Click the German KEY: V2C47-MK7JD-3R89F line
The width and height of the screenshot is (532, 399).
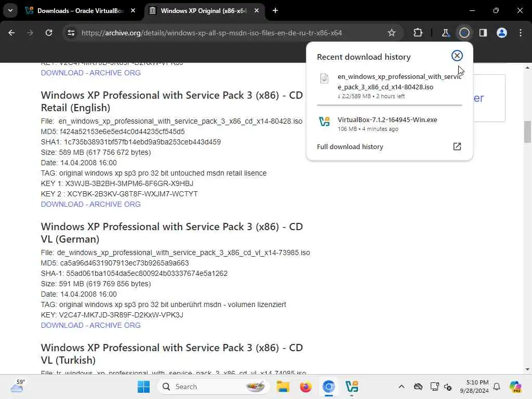click(x=112, y=315)
